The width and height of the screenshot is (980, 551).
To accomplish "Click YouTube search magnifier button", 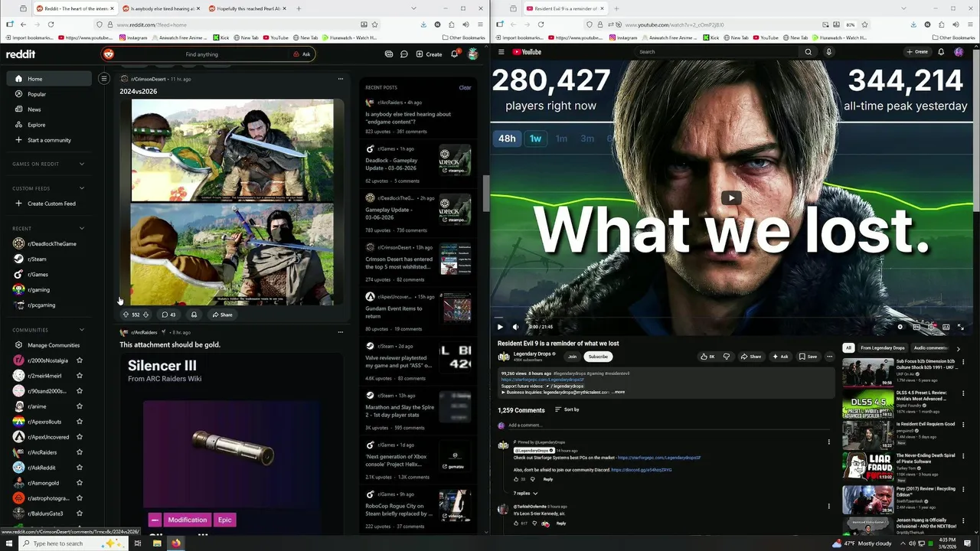I will (x=808, y=52).
